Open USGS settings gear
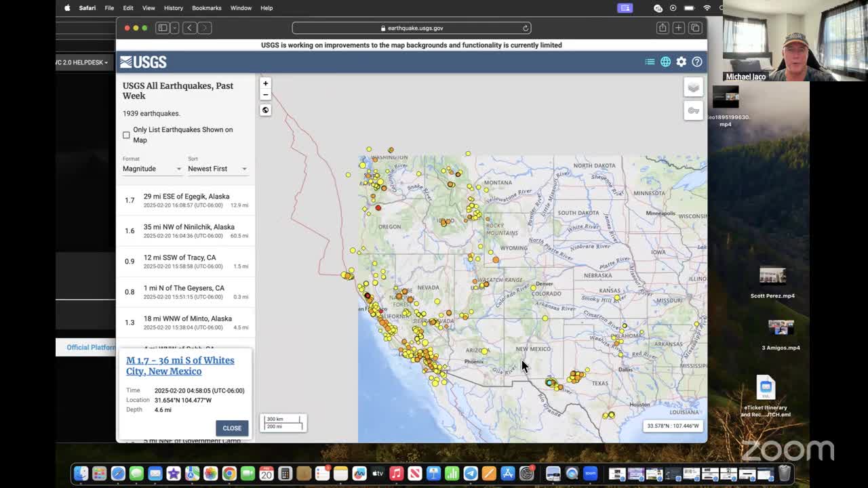The image size is (868, 488). (681, 62)
